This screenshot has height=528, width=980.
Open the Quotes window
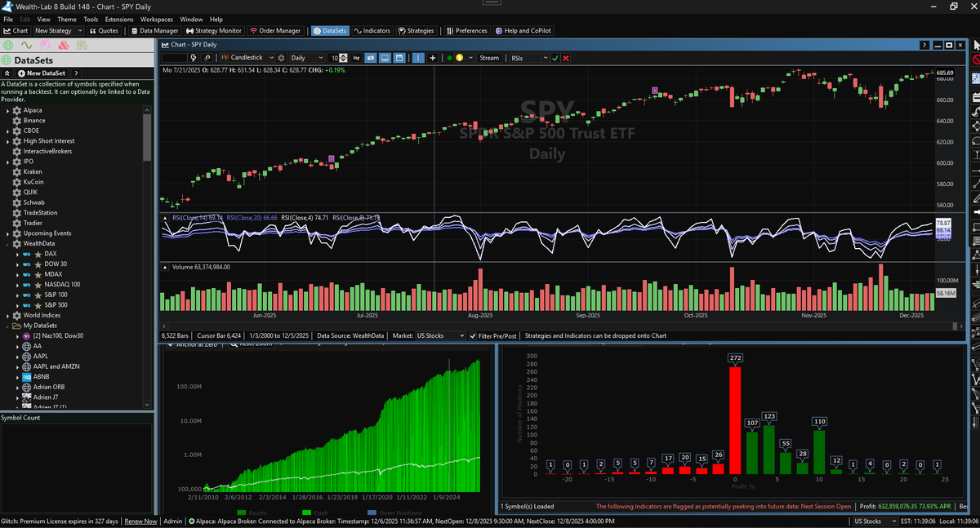click(103, 31)
